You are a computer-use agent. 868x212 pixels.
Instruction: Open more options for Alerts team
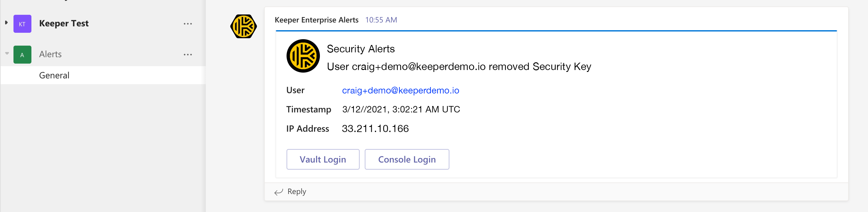188,55
